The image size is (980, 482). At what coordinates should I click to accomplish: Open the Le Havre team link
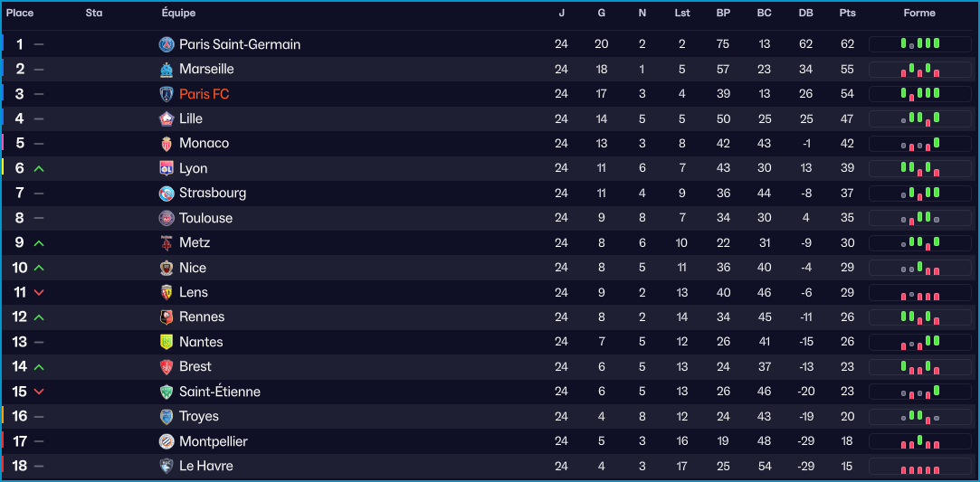click(x=206, y=466)
